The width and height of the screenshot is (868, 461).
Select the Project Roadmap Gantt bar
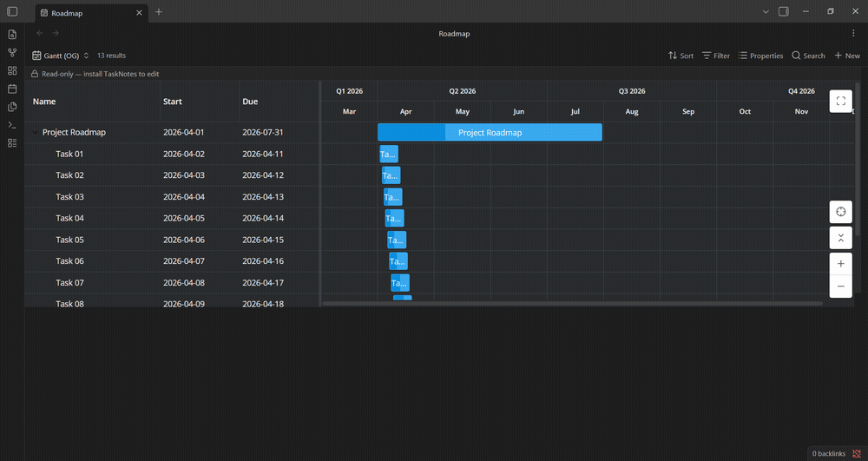[x=490, y=132]
